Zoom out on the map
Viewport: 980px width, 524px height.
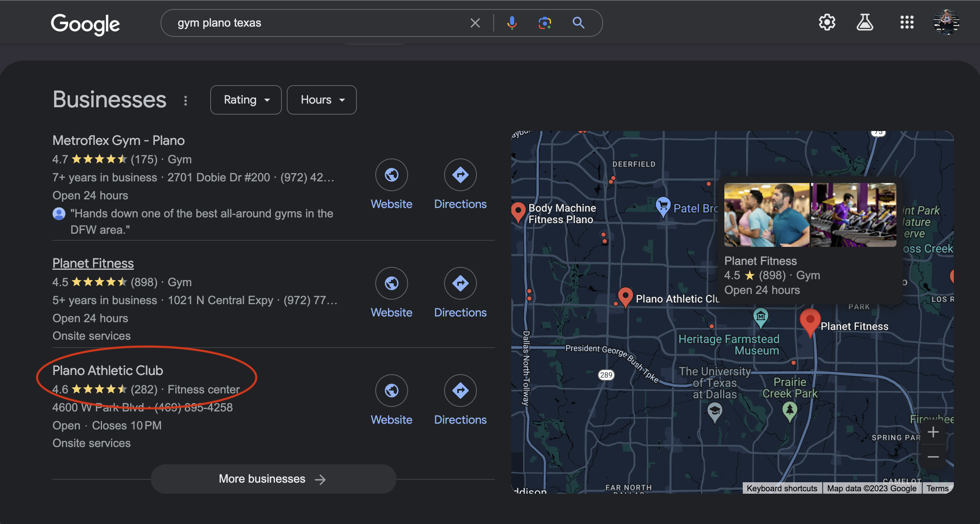click(933, 457)
